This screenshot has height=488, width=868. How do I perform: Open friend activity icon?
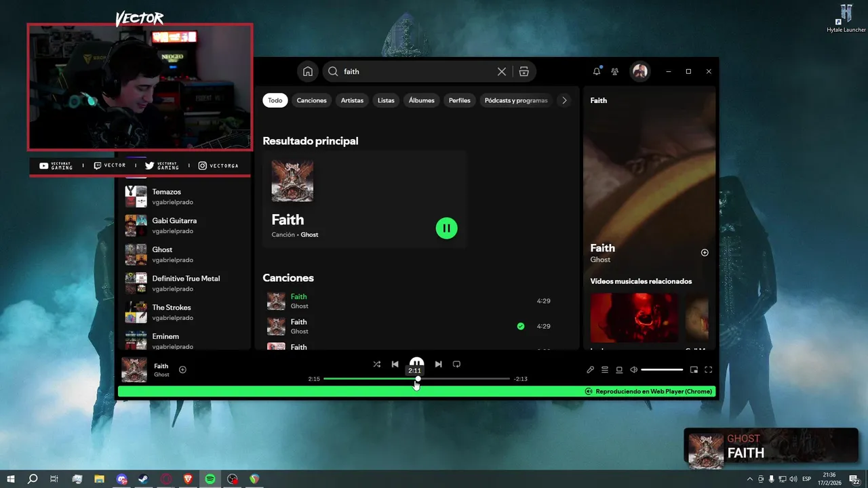coord(615,71)
